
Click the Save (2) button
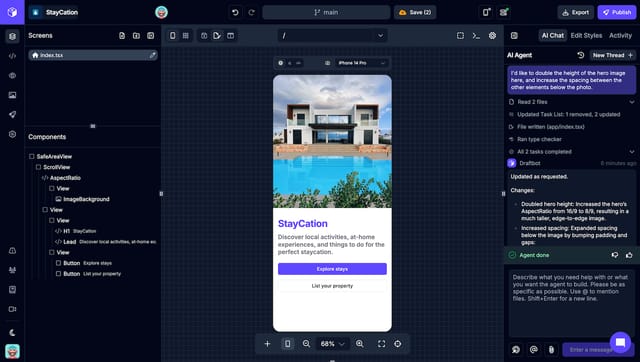tap(415, 12)
